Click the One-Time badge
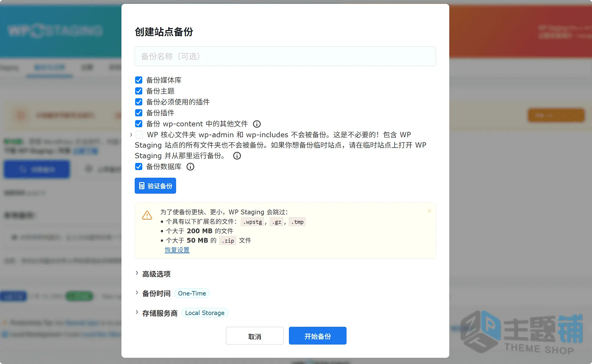This screenshot has width=592, height=364. (192, 293)
